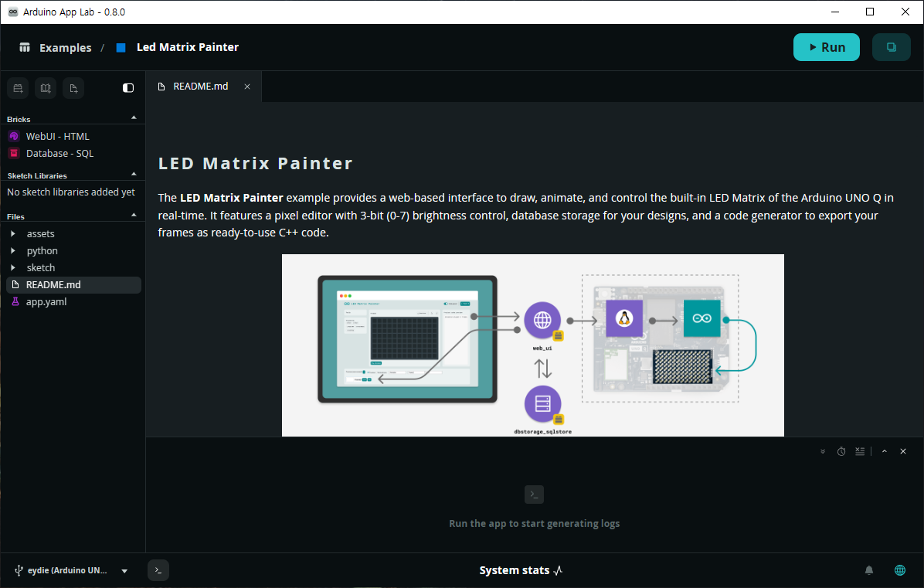
Task: Click the "Run the app to start generating logs" message
Action: pyautogui.click(x=534, y=524)
